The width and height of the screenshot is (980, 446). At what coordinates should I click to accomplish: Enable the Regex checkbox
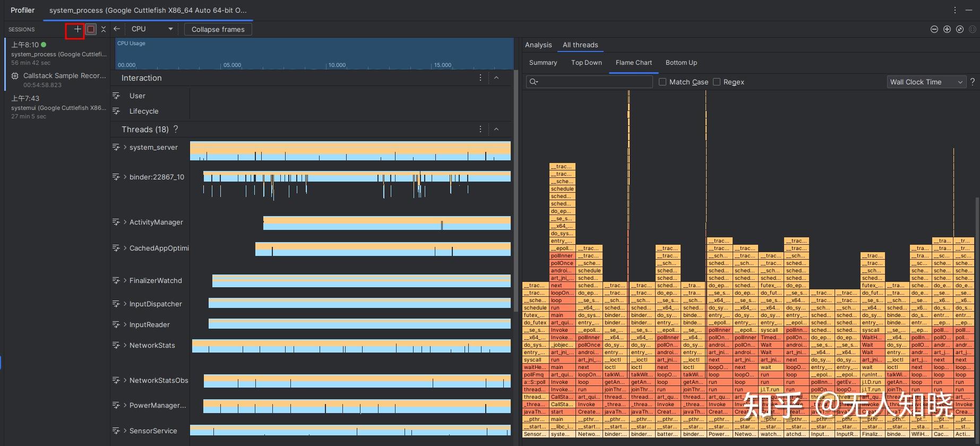(x=717, y=82)
